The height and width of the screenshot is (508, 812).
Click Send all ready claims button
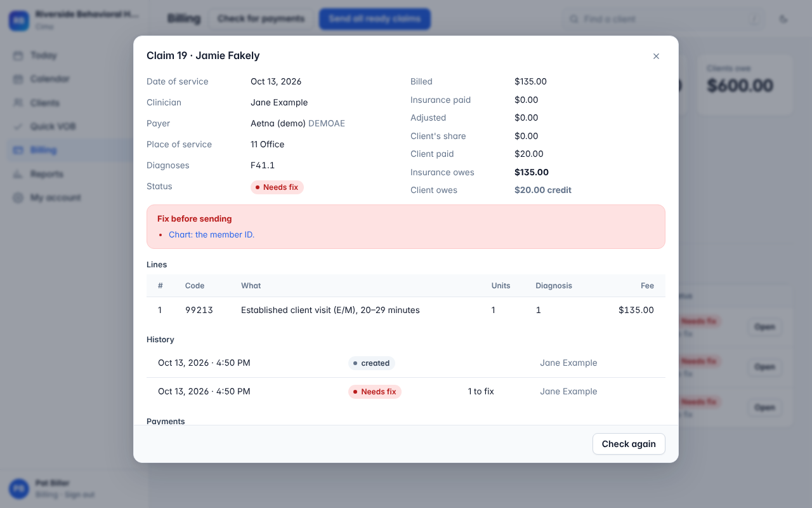click(x=374, y=18)
